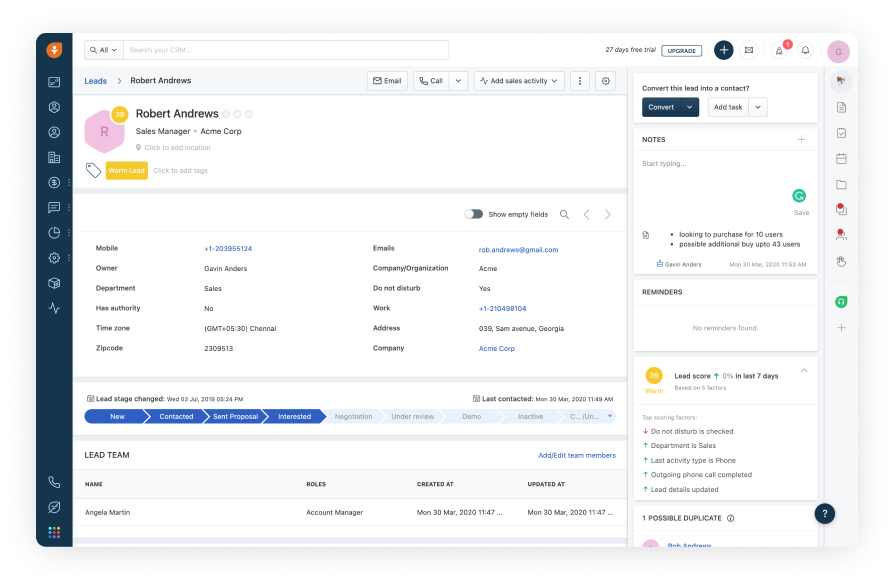Open the Add sales activity dropdown
The image size is (895, 580).
(x=519, y=81)
